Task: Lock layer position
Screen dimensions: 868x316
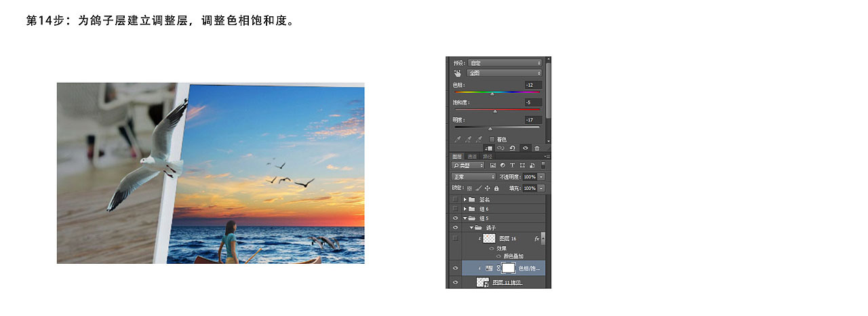Action: pyautogui.click(x=487, y=188)
